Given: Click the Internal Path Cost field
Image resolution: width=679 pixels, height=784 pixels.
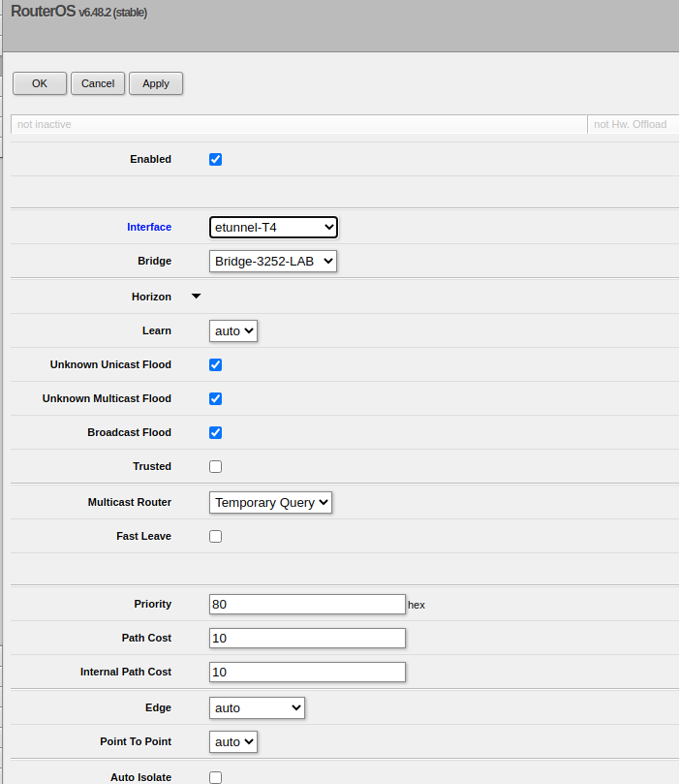Looking at the screenshot, I should (x=307, y=672).
